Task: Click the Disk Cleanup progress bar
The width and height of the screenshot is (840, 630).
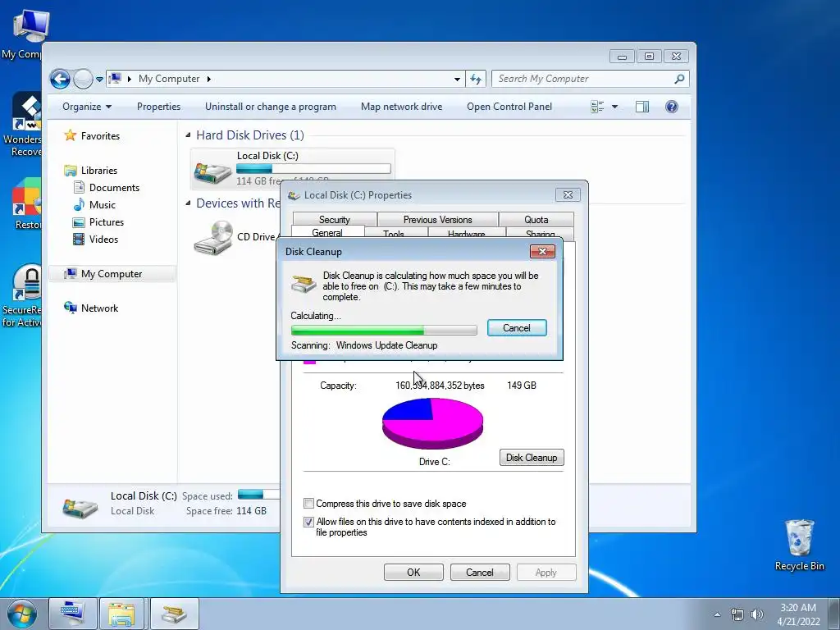Action: click(384, 330)
